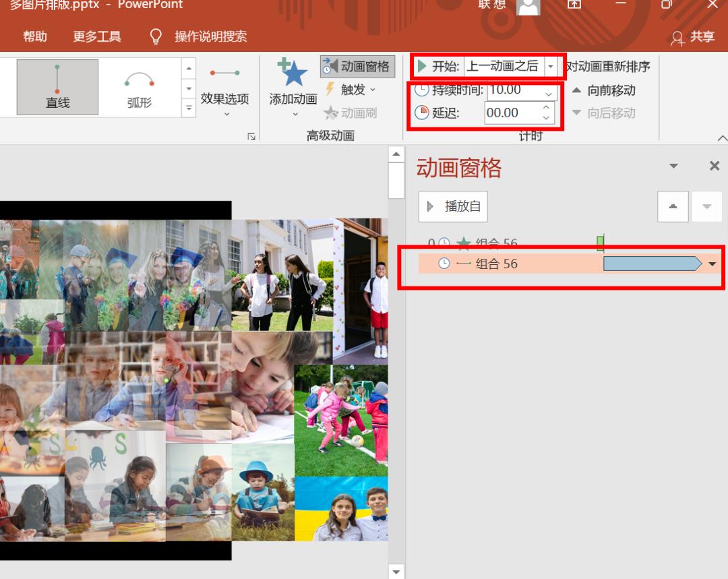Switch to the 帮助 ribbon tab
The width and height of the screenshot is (728, 579).
(x=35, y=37)
